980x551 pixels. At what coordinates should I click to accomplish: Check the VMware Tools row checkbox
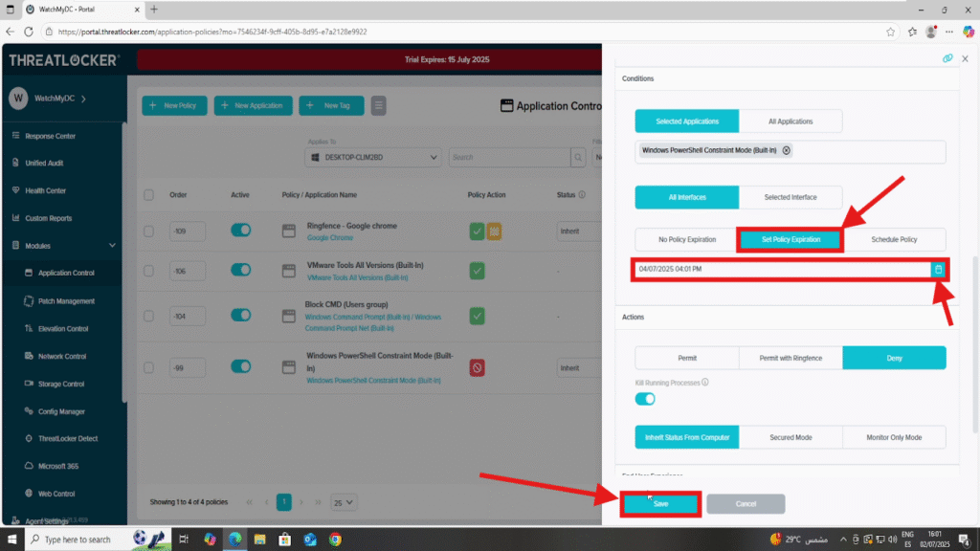pyautogui.click(x=148, y=271)
